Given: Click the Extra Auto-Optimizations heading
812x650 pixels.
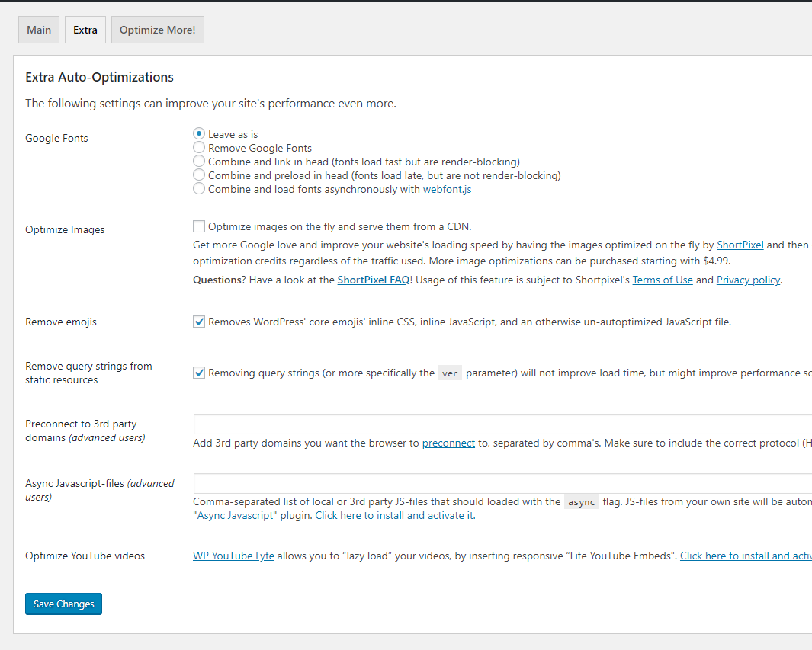Looking at the screenshot, I should (x=99, y=77).
